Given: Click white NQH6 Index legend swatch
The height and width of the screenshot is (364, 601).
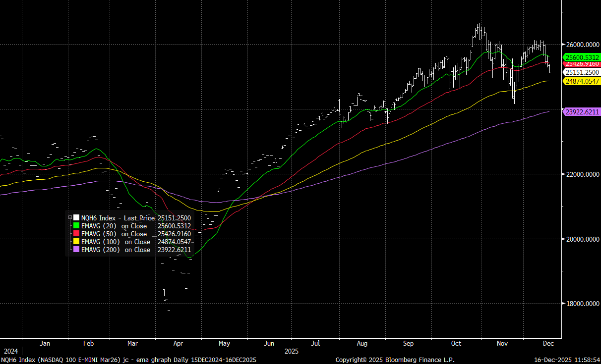Looking at the screenshot, I should pyautogui.click(x=76, y=218).
